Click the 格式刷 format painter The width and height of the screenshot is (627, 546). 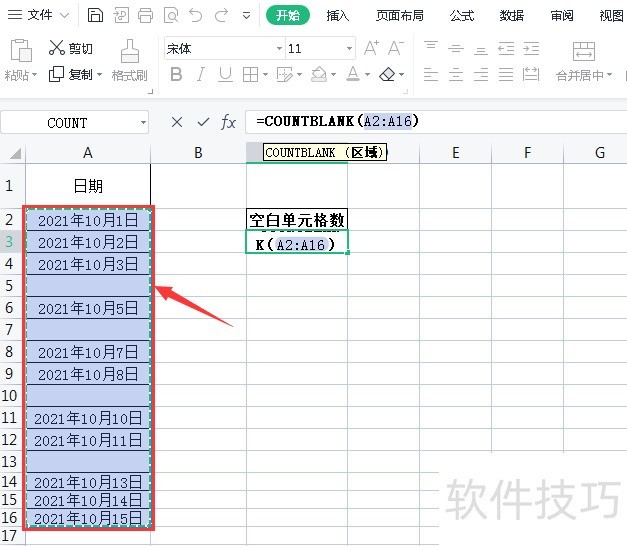pyautogui.click(x=130, y=60)
